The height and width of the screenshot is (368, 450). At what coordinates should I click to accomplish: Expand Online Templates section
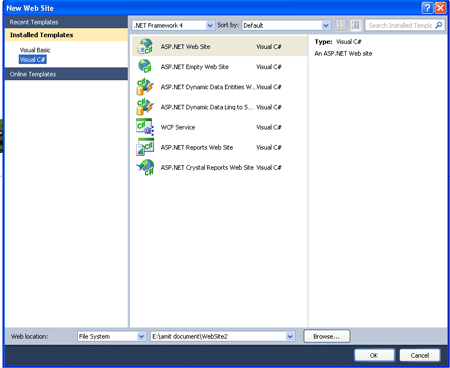click(x=66, y=74)
